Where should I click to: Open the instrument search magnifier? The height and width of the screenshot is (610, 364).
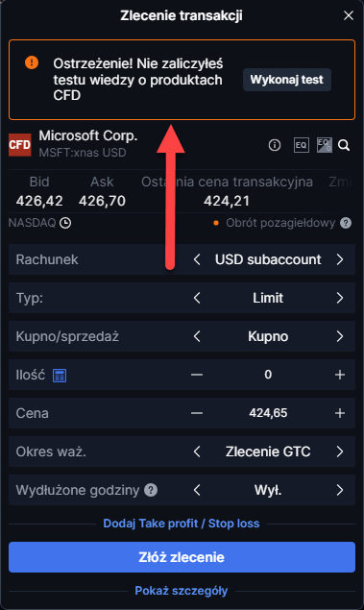344,145
